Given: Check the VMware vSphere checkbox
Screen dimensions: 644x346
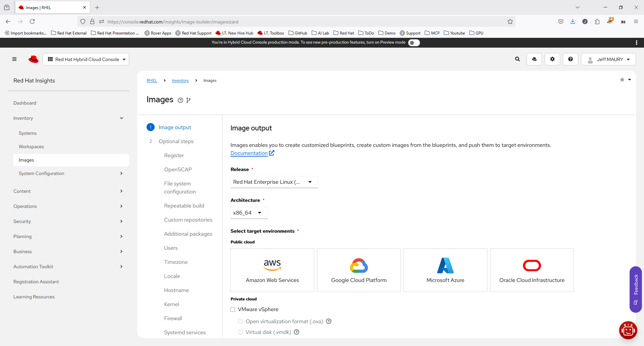Looking at the screenshot, I should [x=233, y=309].
